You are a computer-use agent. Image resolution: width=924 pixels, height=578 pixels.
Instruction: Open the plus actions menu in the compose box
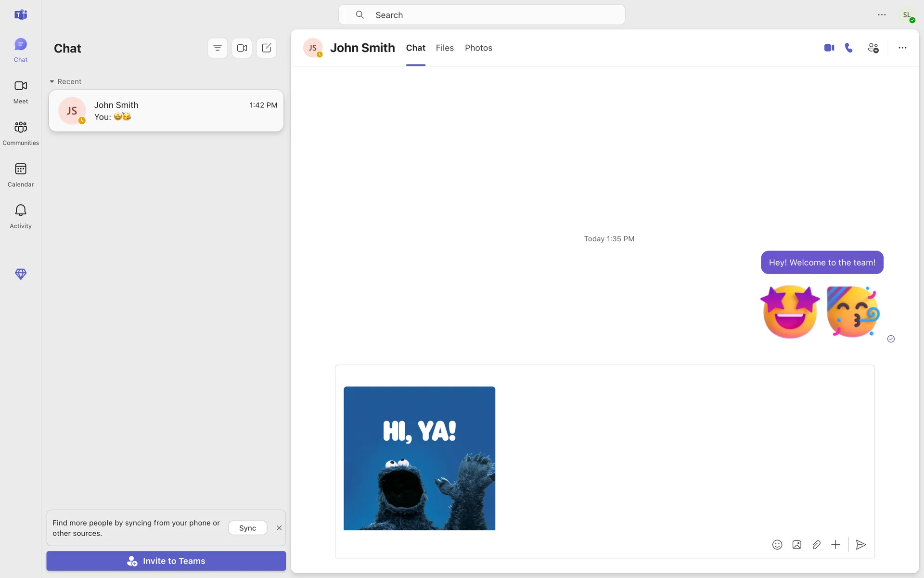(x=835, y=545)
